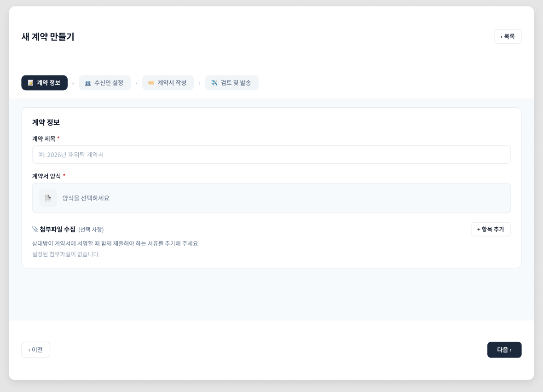The width and height of the screenshot is (543, 392).
Task: Click the memo icon in 계약 정보 step
Action: pyautogui.click(x=30, y=83)
